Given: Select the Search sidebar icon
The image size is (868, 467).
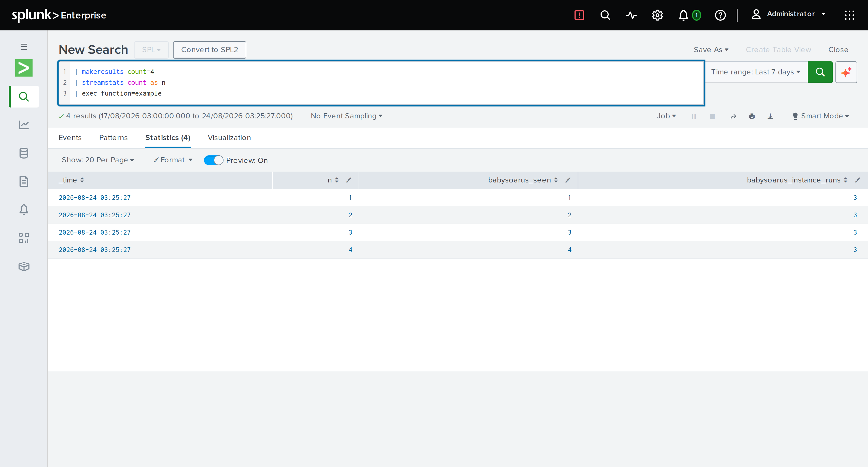Looking at the screenshot, I should pyautogui.click(x=24, y=97).
